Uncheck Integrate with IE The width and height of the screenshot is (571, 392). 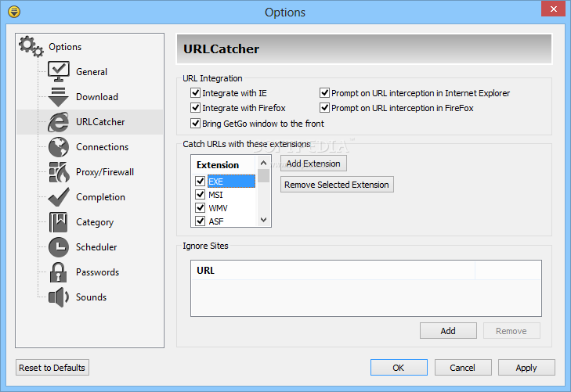coord(196,93)
